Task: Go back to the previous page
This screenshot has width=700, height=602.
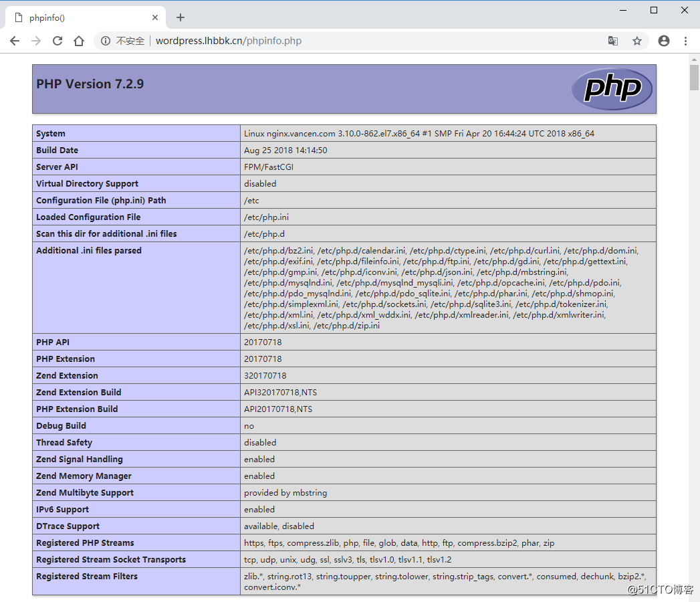Action: 15,41
